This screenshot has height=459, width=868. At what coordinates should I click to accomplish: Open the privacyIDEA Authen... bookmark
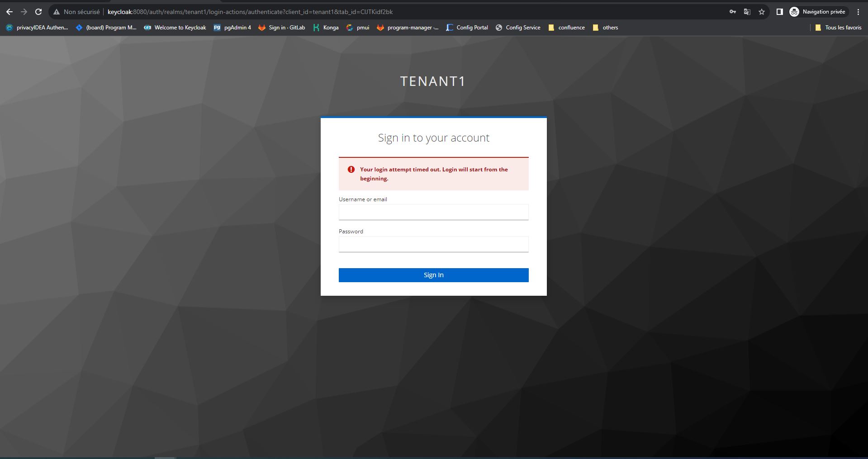(37, 28)
